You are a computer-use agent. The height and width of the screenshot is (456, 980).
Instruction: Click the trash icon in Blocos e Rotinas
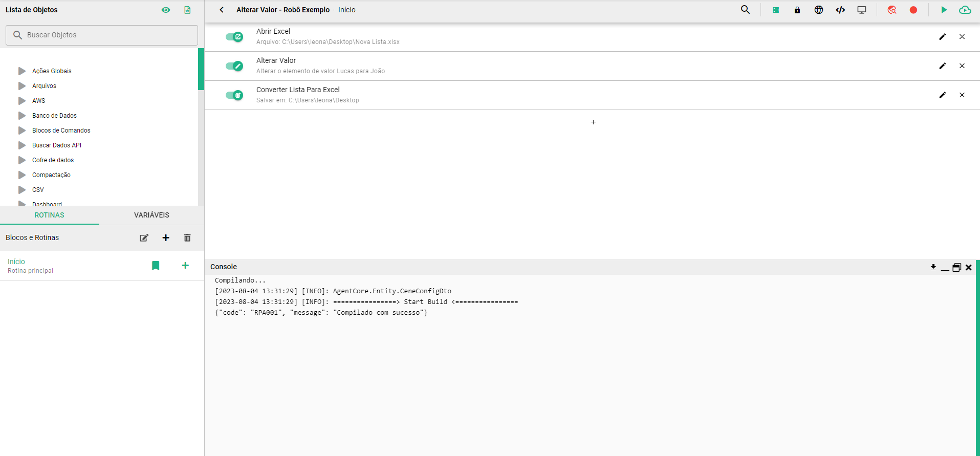point(187,237)
